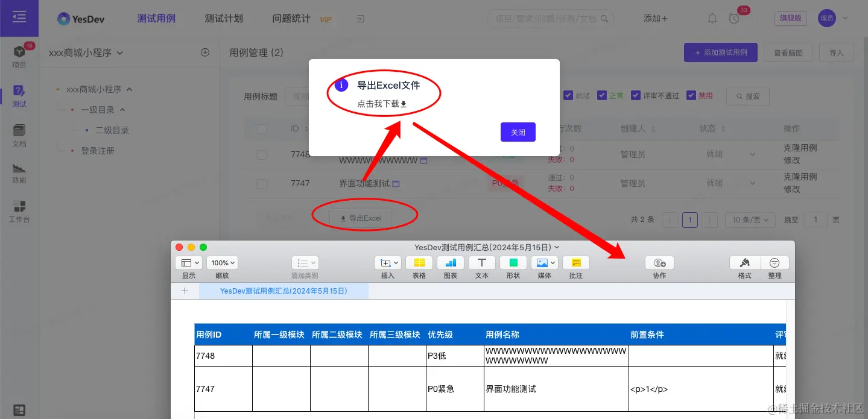This screenshot has width=868, height=419.
Task: Check the select-all checkbox in table header
Action: [x=262, y=128]
